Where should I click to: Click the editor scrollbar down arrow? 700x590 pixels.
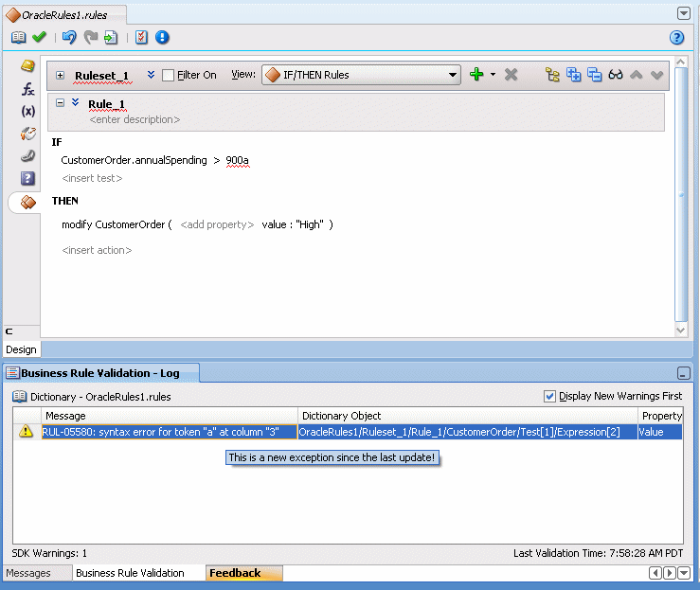680,331
